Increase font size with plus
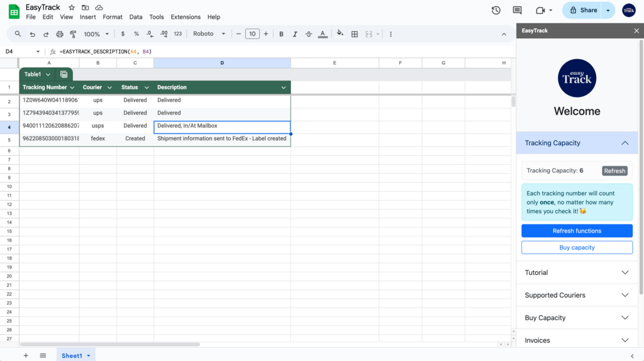Viewport: 644px width, 361px height. tap(266, 34)
